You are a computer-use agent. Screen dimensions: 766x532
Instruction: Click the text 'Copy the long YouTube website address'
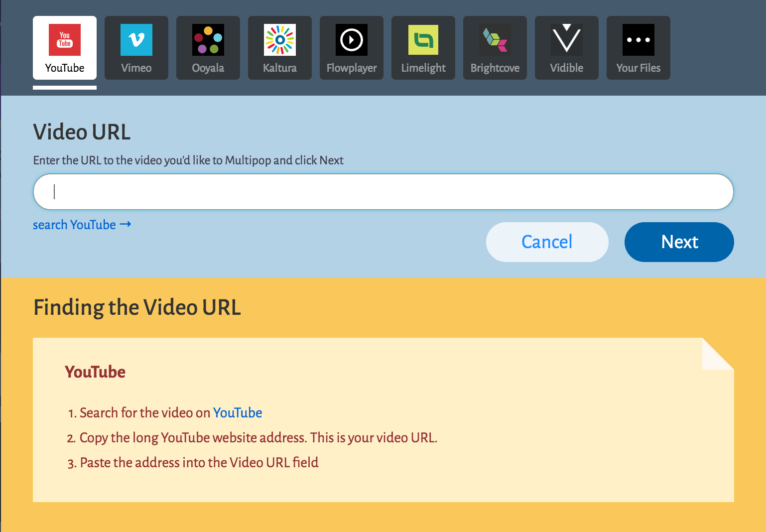click(193, 438)
